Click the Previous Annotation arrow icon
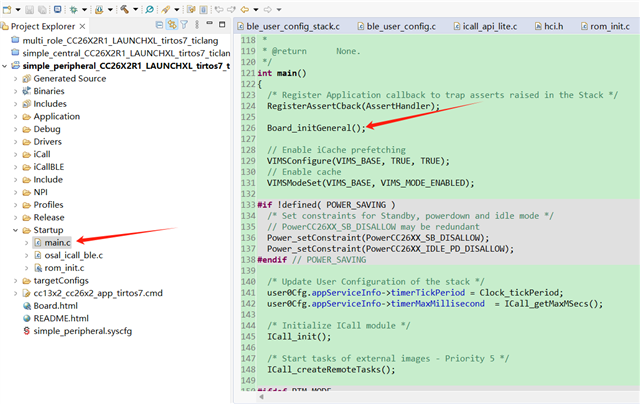The height and width of the screenshot is (404, 640). coord(219,9)
